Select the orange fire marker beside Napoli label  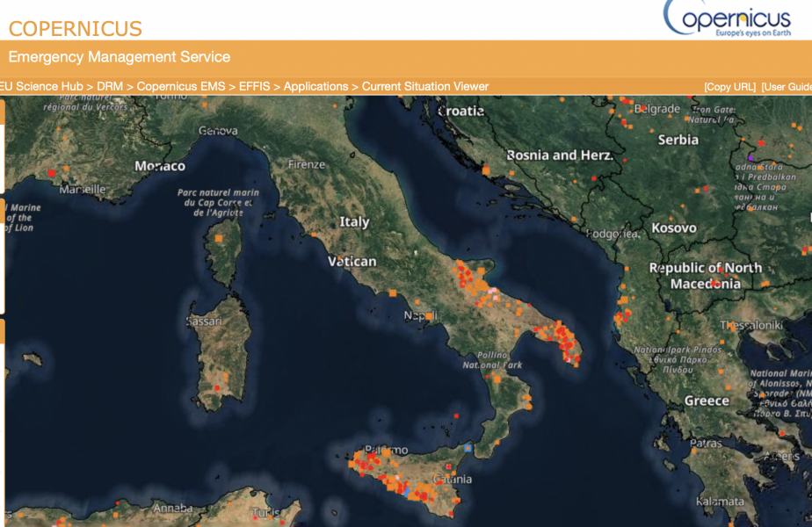(429, 316)
